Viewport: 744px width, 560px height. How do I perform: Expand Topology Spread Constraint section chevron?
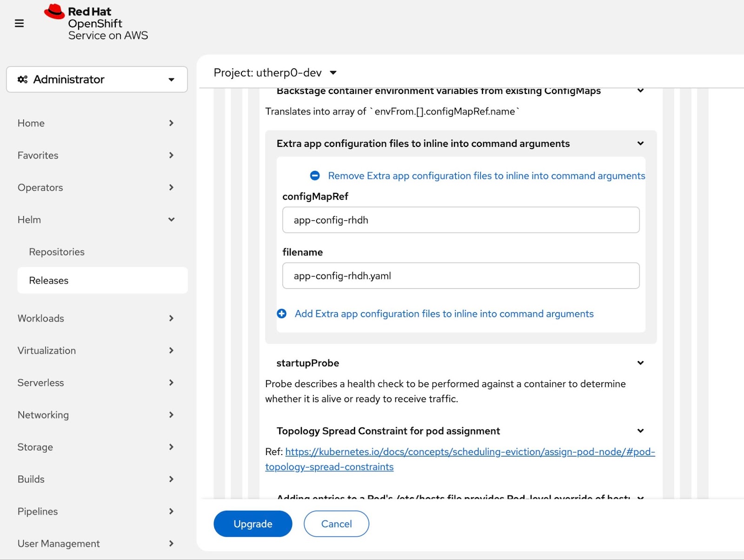tap(640, 431)
